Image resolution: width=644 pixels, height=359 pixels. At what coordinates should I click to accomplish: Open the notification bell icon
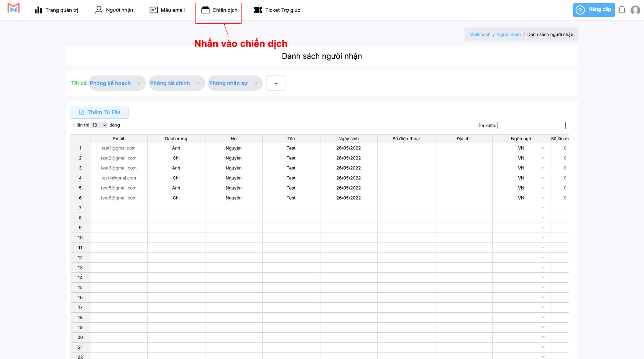pos(622,10)
